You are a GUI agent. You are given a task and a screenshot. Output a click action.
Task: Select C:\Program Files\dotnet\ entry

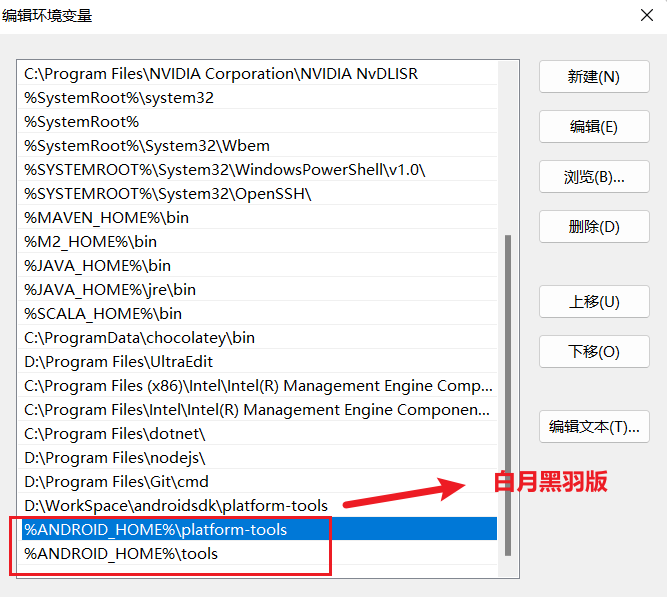point(257,434)
